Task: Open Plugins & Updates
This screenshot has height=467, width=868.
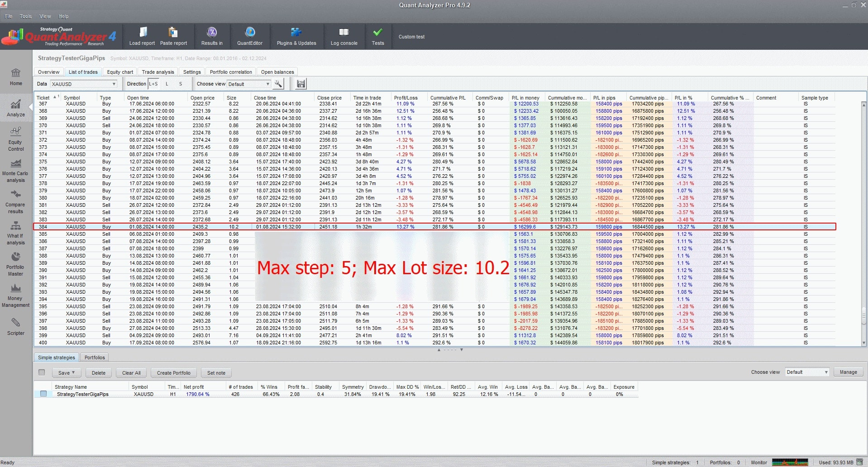Action: click(x=296, y=36)
